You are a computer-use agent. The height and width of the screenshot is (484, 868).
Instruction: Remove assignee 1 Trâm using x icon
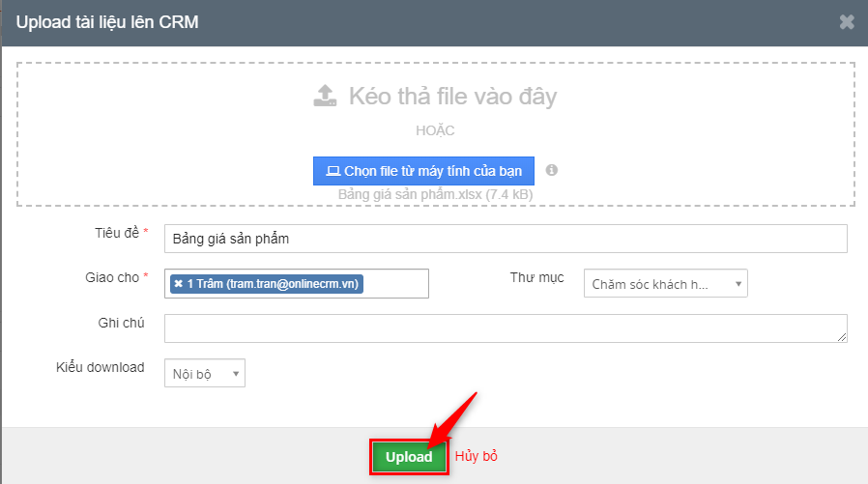[x=179, y=283]
